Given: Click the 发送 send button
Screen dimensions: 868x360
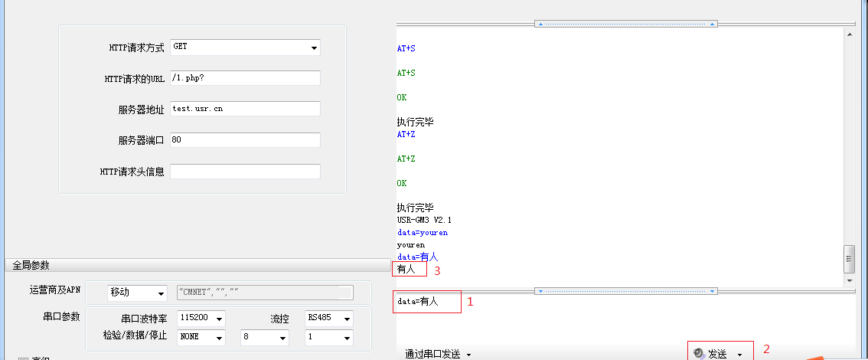Looking at the screenshot, I should pos(710,353).
